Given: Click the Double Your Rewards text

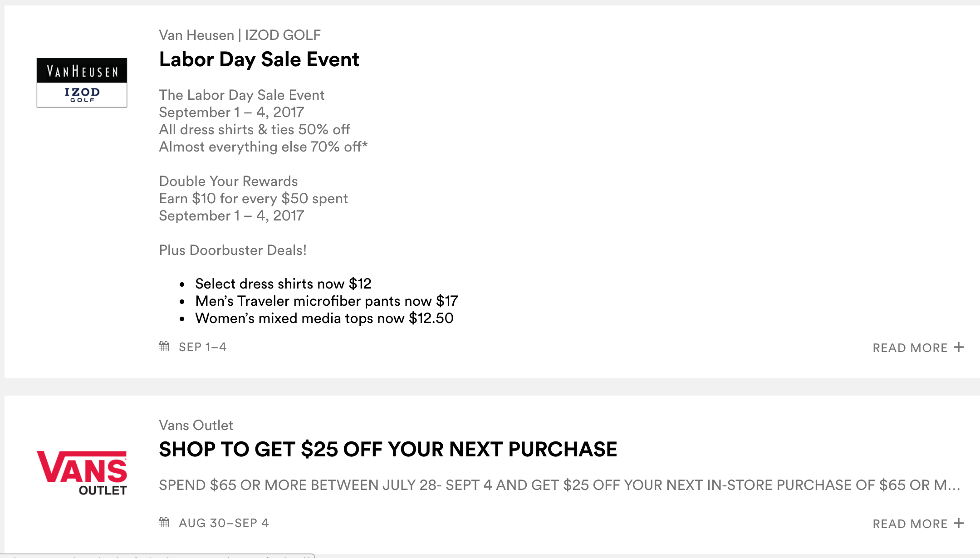Looking at the screenshot, I should (228, 181).
